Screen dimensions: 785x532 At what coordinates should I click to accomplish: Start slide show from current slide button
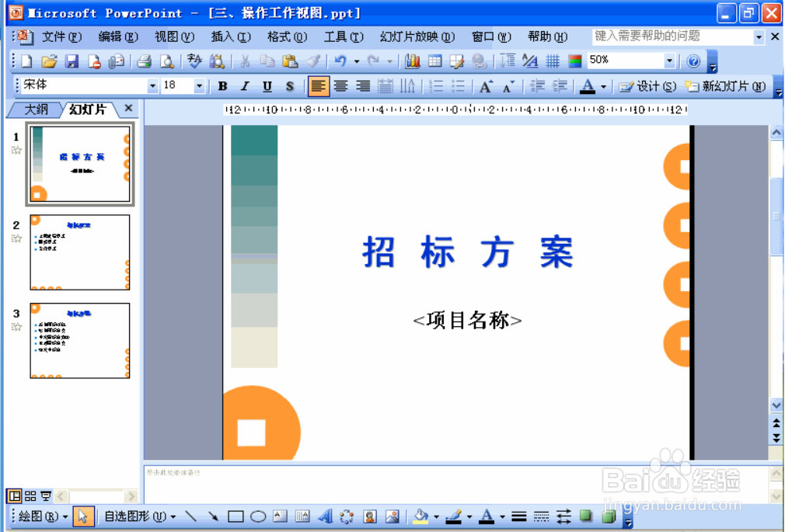point(46,496)
